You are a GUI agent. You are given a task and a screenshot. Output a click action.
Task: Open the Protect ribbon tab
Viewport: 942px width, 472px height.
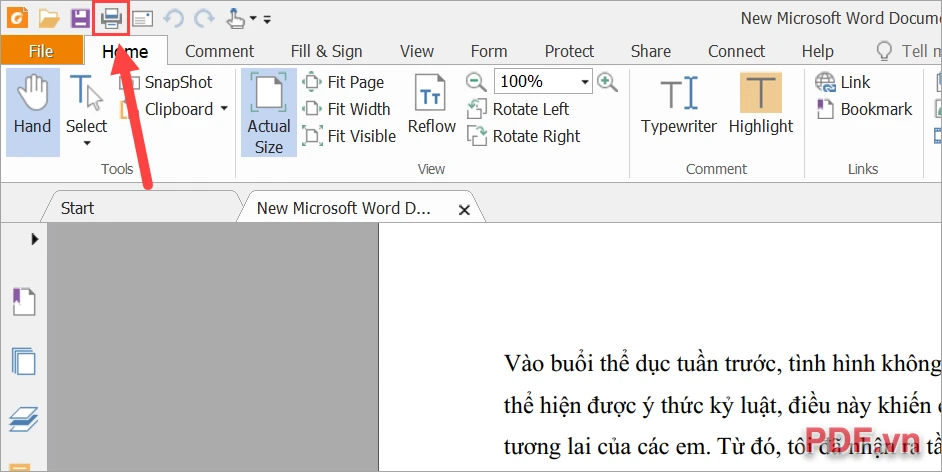(569, 51)
